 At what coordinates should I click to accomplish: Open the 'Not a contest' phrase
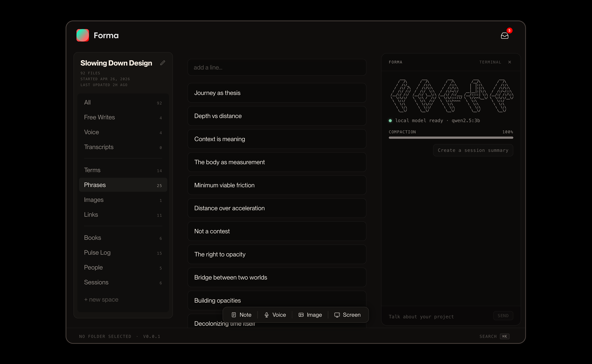(277, 231)
